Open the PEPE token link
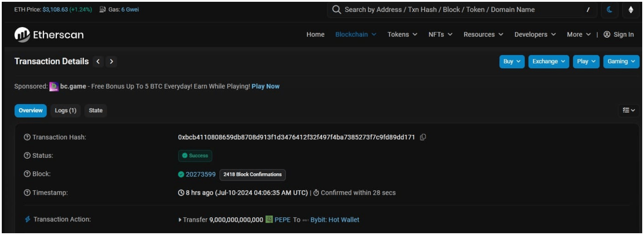Viewport: 644px width, 235px height. coord(282,220)
